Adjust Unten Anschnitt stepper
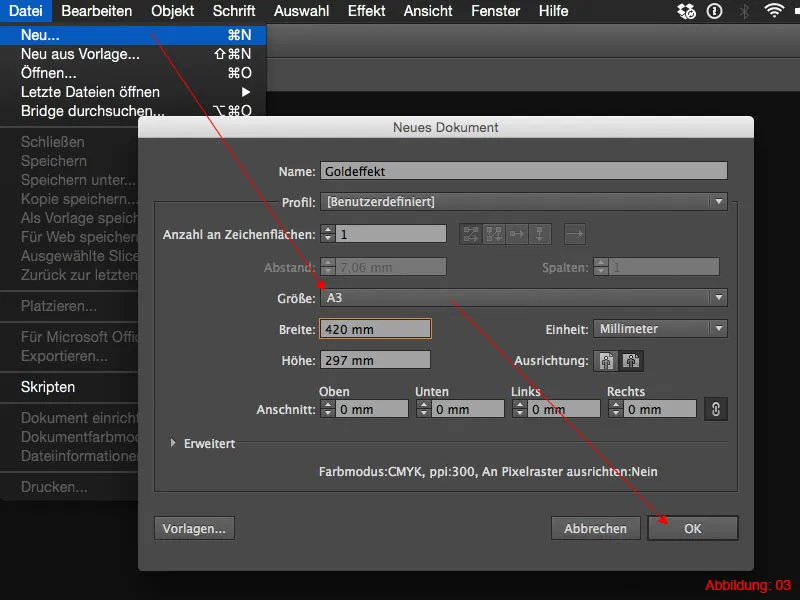The height and width of the screenshot is (600, 800). 423,409
